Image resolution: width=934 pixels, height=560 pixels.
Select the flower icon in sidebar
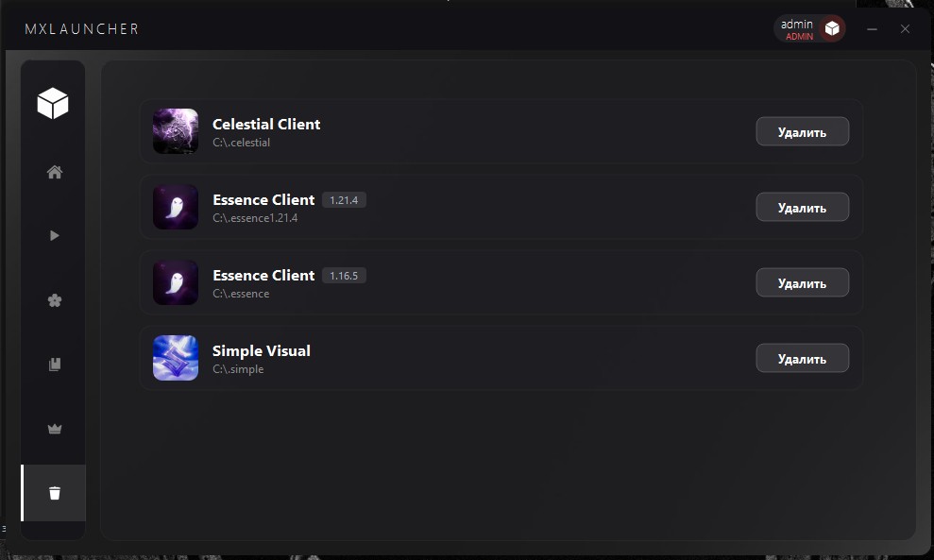click(x=55, y=300)
